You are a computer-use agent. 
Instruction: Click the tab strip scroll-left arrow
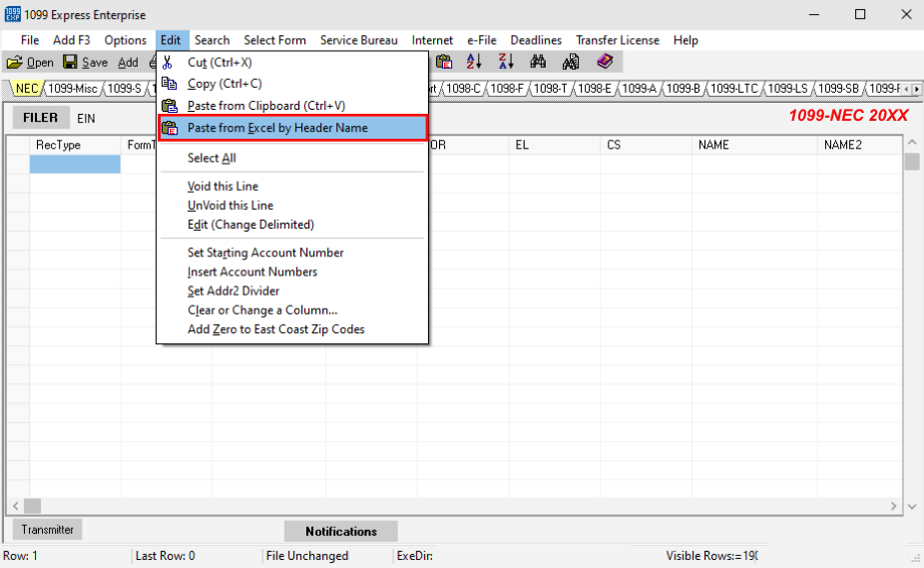tap(906, 89)
